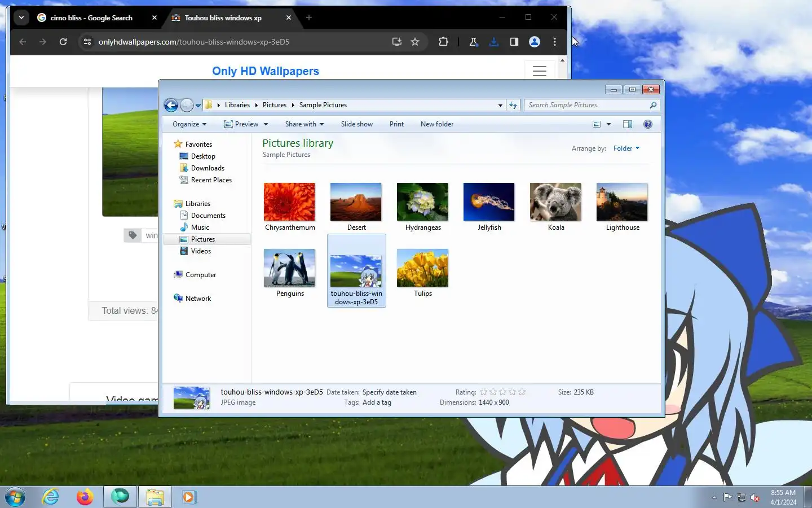Open a new Chrome tab
This screenshot has height=508, width=812.
pyautogui.click(x=308, y=17)
